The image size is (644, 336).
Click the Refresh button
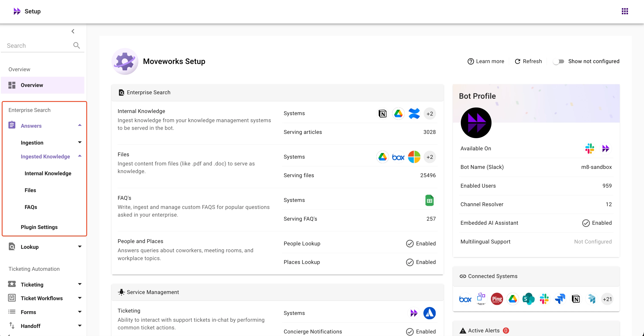click(528, 61)
